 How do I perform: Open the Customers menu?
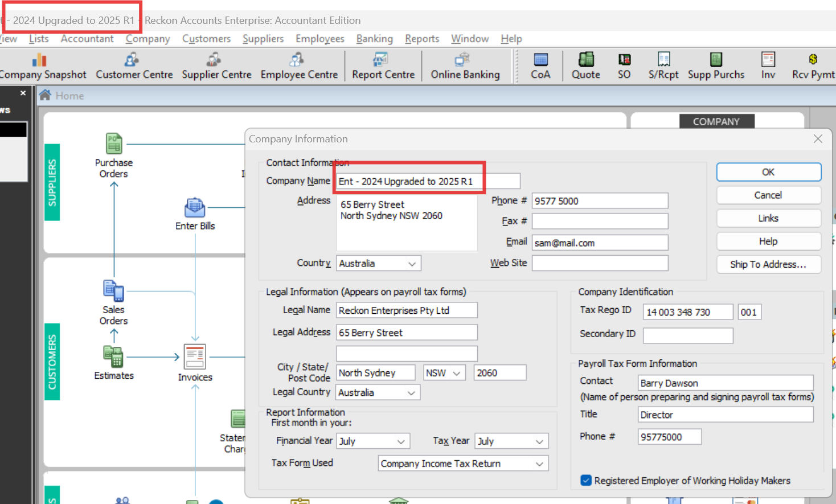pyautogui.click(x=206, y=39)
